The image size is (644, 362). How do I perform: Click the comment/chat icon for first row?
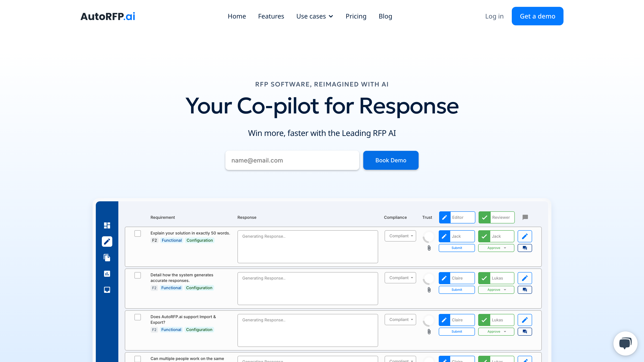525,248
